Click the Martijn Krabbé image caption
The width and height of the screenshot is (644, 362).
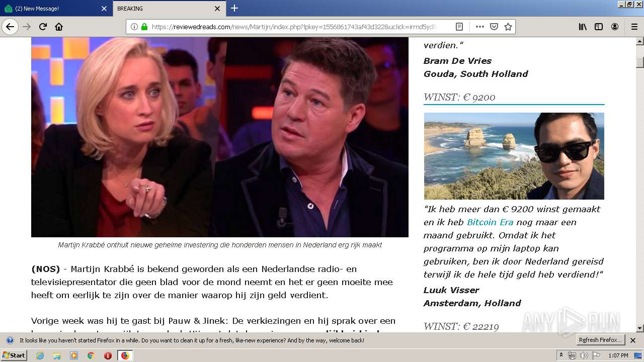click(x=220, y=245)
